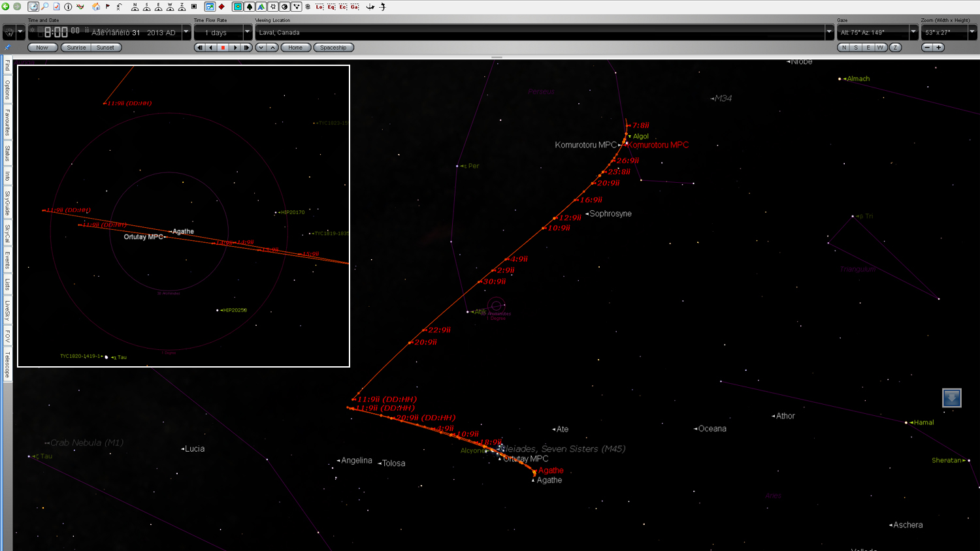The width and height of the screenshot is (980, 551).
Task: Click the Home location button
Action: pyautogui.click(x=295, y=48)
